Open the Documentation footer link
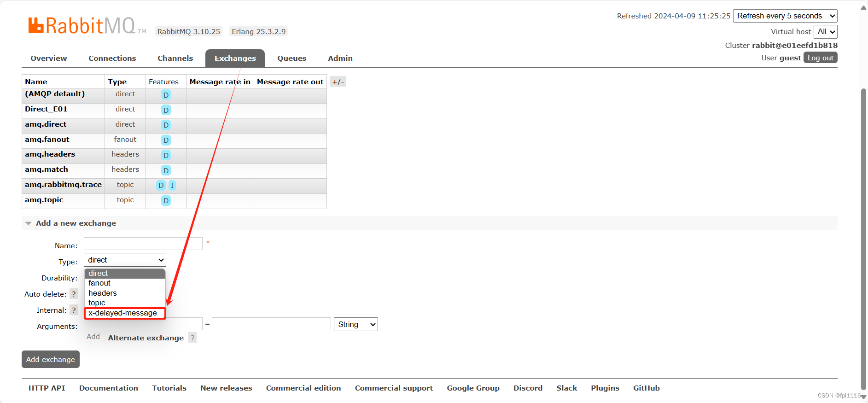868x403 pixels. (x=109, y=388)
